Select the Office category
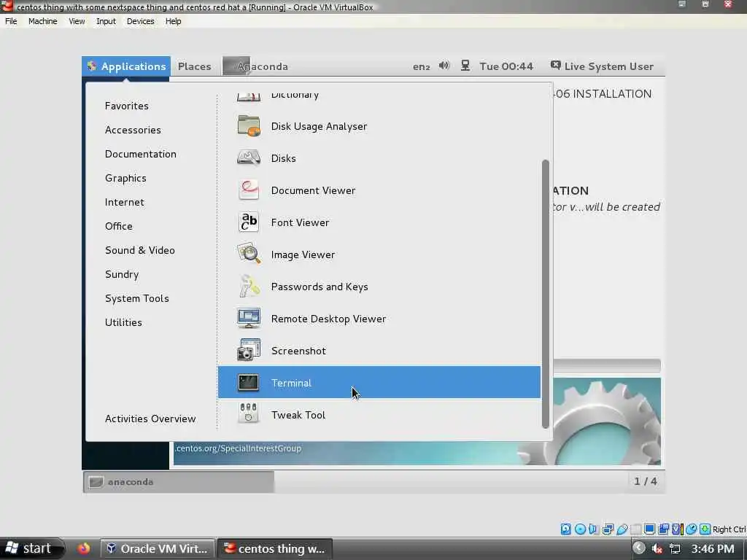The image size is (747, 560). [119, 226]
